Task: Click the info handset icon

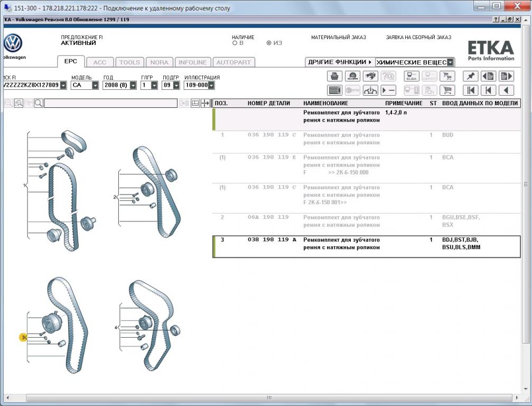Action: coord(370,90)
